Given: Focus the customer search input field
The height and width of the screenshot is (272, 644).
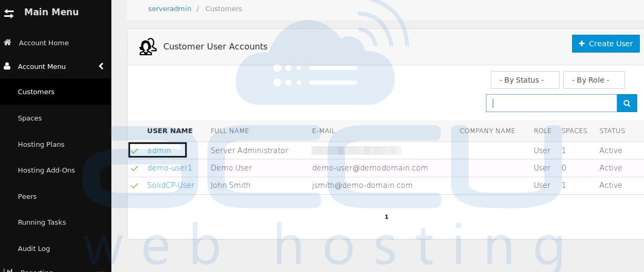Looking at the screenshot, I should (x=551, y=104).
